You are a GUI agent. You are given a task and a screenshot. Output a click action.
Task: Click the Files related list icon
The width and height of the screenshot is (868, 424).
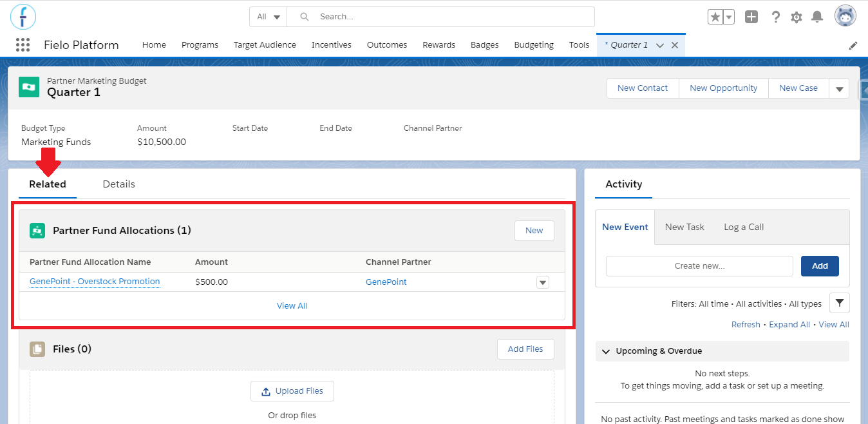click(x=37, y=349)
